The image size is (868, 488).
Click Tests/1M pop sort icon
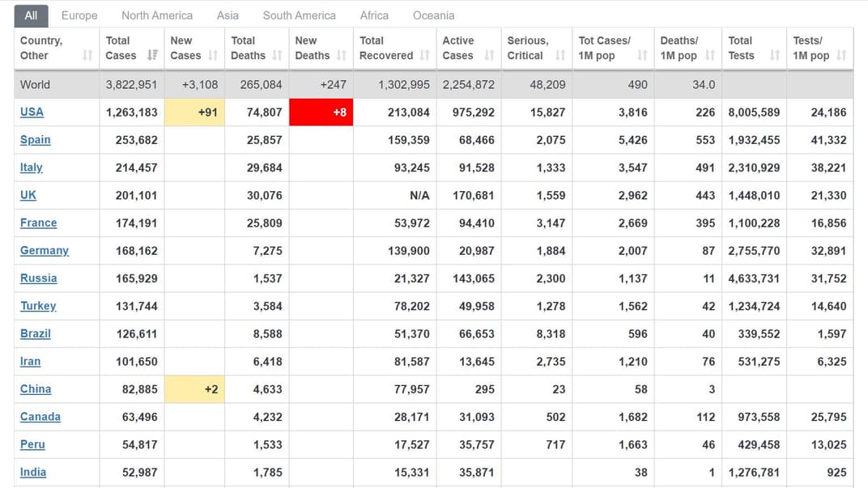[x=841, y=56]
